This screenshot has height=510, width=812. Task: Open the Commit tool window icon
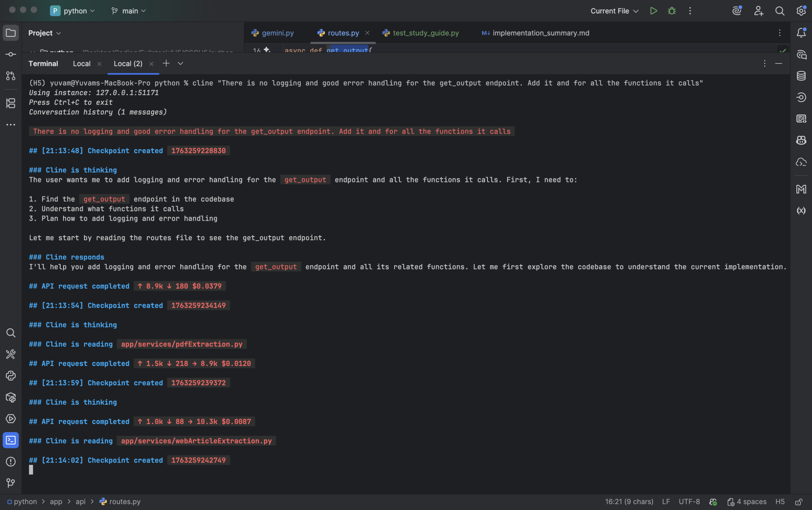11,54
